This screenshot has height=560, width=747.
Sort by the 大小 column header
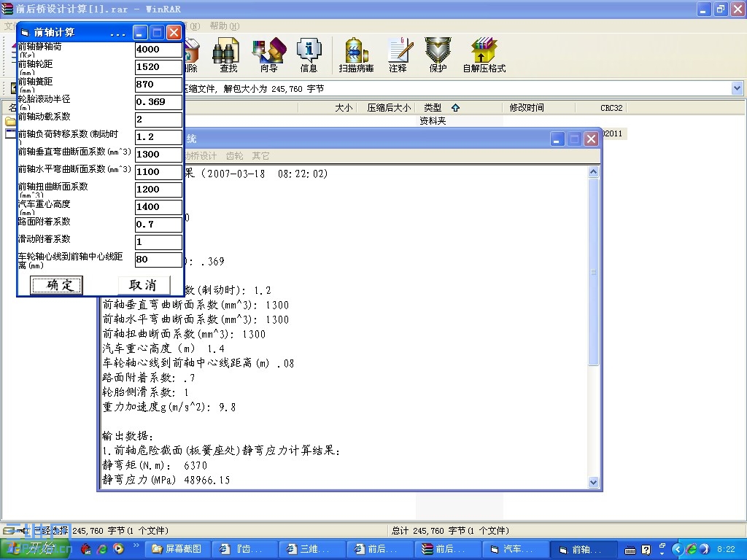(x=344, y=108)
